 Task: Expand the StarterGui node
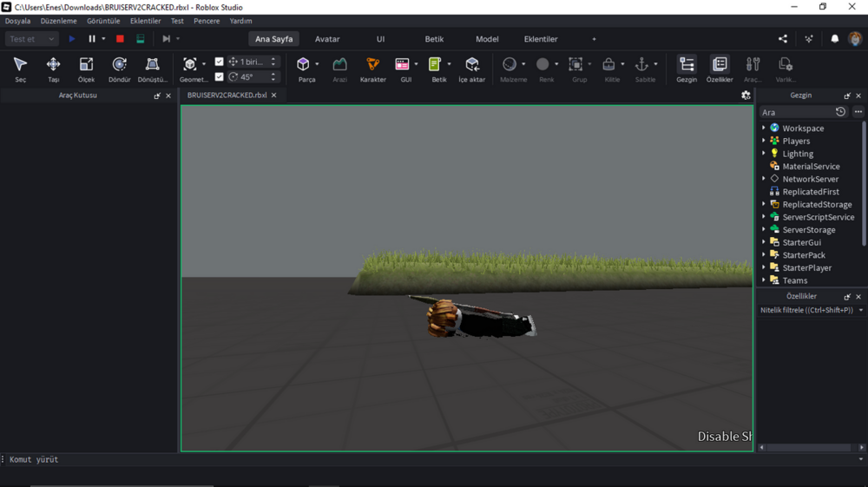(x=764, y=242)
